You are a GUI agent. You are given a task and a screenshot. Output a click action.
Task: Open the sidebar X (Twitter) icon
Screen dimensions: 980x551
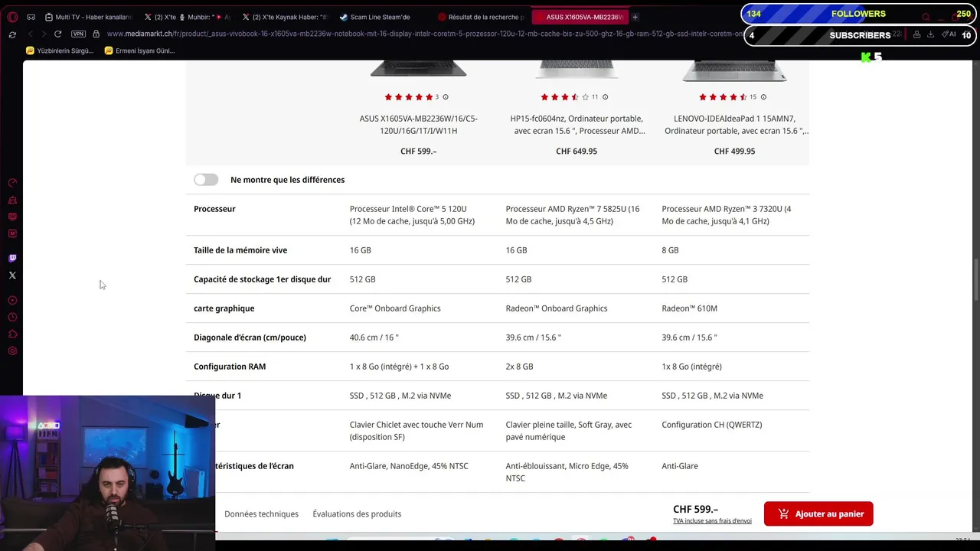12,275
